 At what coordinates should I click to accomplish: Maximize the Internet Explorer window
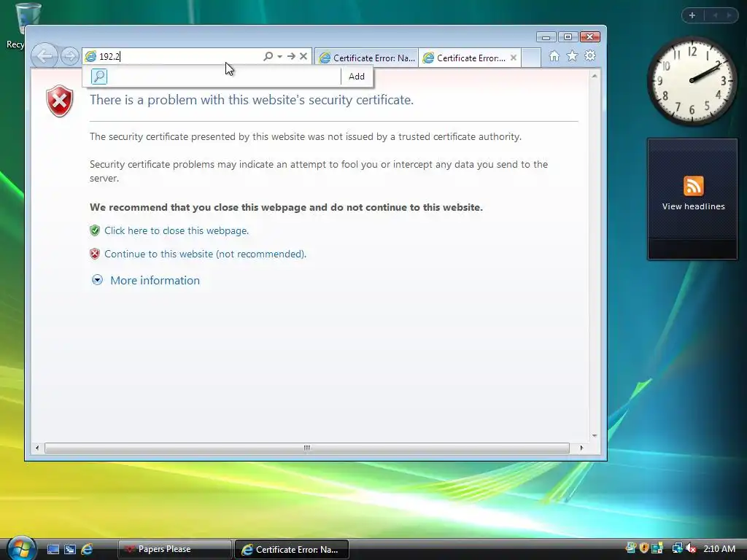(568, 37)
